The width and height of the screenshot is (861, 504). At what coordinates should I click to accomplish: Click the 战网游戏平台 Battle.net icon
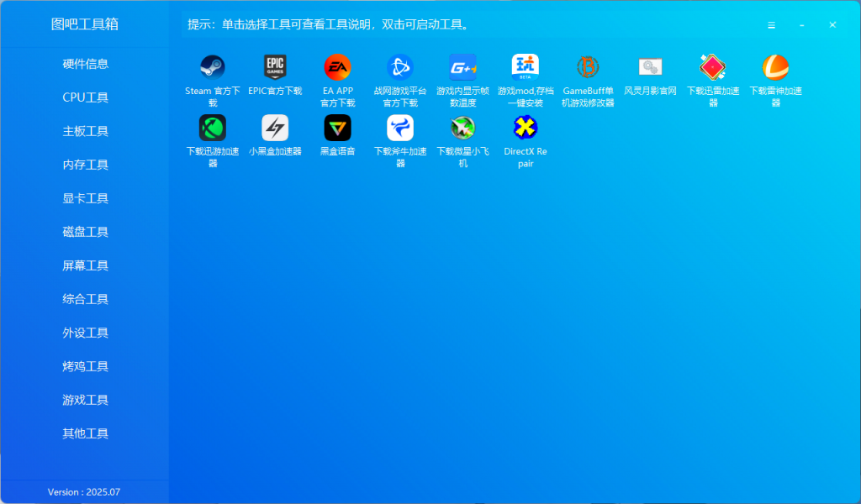tap(400, 67)
